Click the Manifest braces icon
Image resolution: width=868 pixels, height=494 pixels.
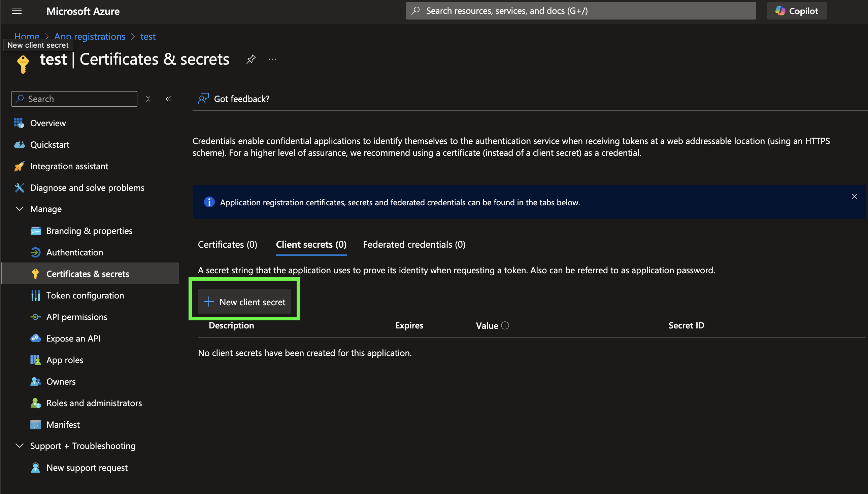35,425
